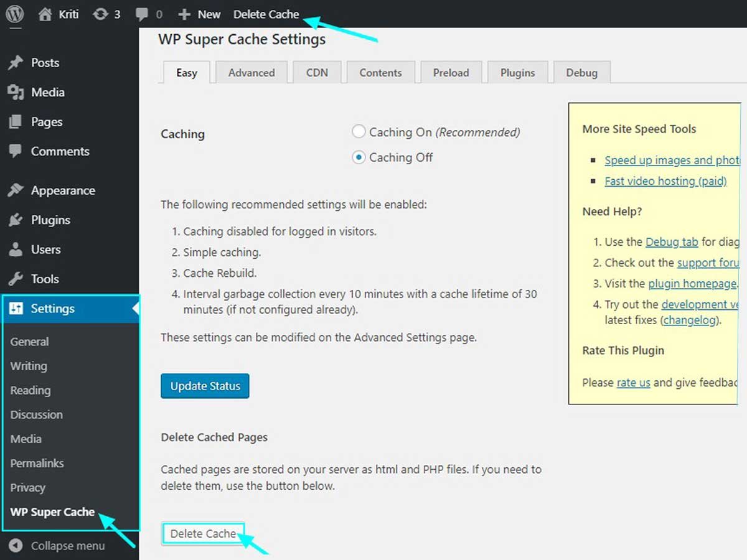The image size is (747, 560).
Task: Open the WordPress logo menu
Action: click(x=14, y=14)
